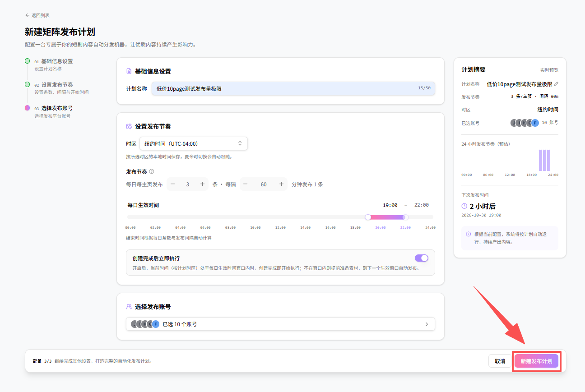Click the 配置 3/3 progress text

click(42, 361)
